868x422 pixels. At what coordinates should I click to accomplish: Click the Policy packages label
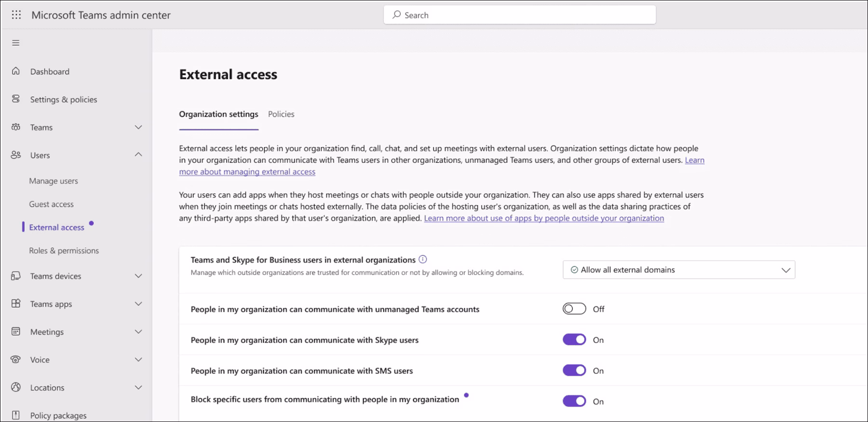[x=58, y=415]
